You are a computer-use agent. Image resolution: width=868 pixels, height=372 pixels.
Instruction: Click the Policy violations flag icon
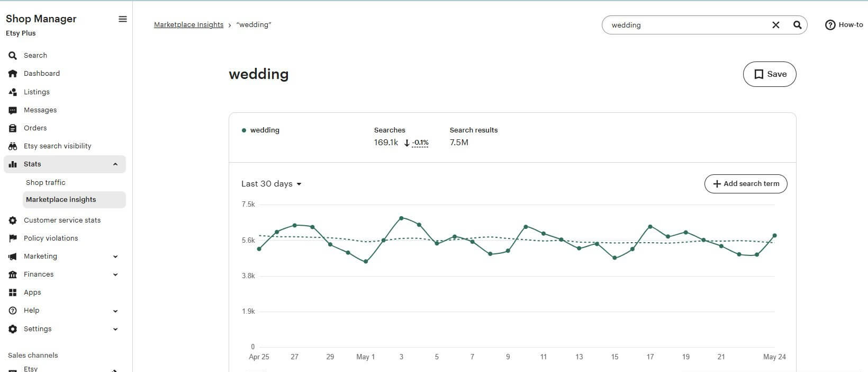13,238
